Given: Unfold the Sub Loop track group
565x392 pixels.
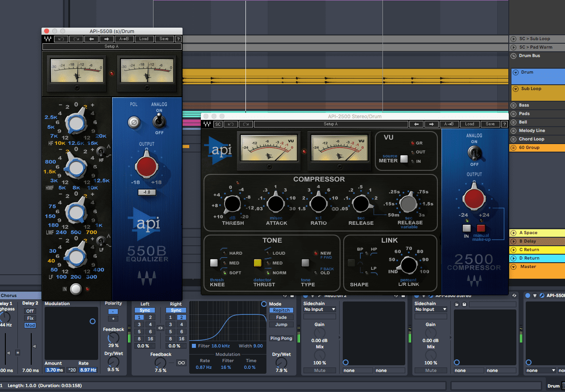Looking at the screenshot, I should pos(515,89).
